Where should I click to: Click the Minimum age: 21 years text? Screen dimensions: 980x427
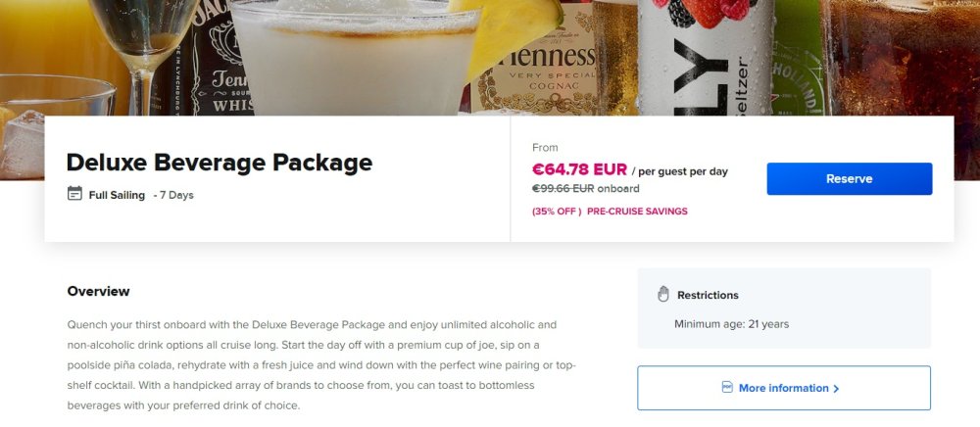[731, 324]
